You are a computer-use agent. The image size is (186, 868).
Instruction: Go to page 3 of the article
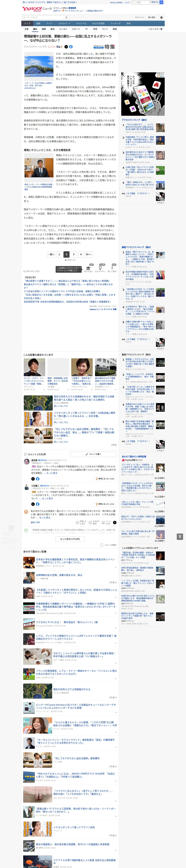pyautogui.click(x=74, y=254)
